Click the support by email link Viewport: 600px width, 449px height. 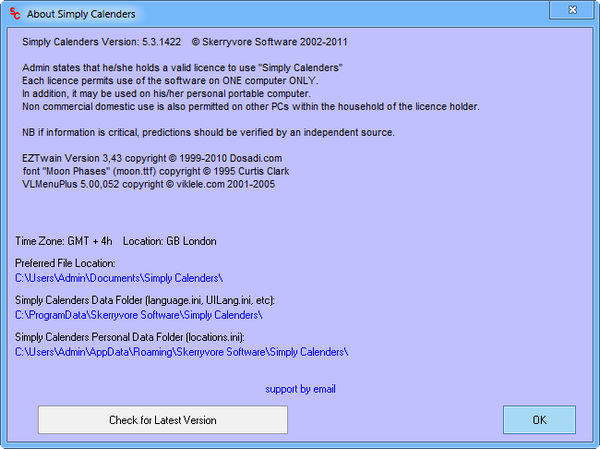pyautogui.click(x=300, y=388)
